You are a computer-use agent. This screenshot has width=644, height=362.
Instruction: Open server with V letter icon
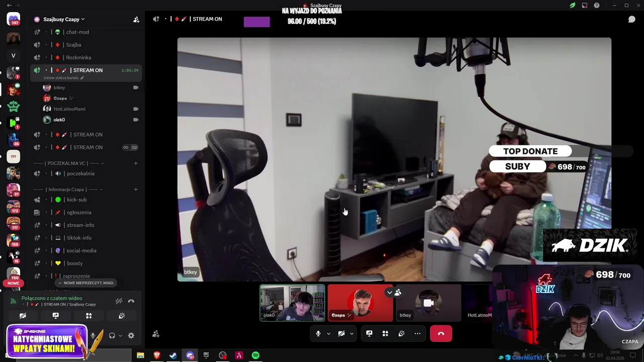tap(14, 56)
